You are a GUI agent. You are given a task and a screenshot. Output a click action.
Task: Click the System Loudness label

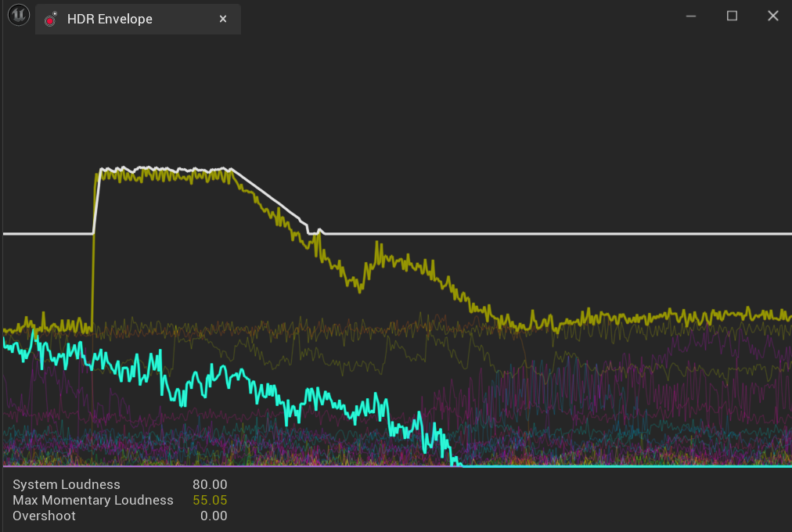[x=67, y=484]
